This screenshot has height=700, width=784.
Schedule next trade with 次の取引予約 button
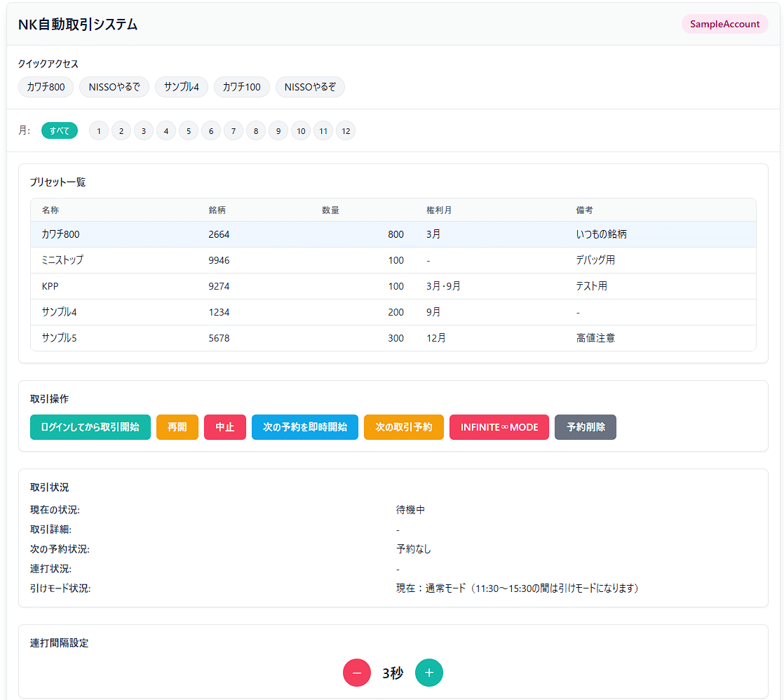pyautogui.click(x=403, y=427)
